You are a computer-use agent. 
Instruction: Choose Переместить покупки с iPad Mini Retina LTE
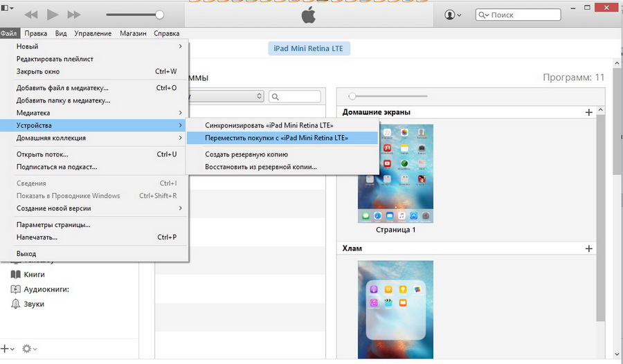coord(276,138)
